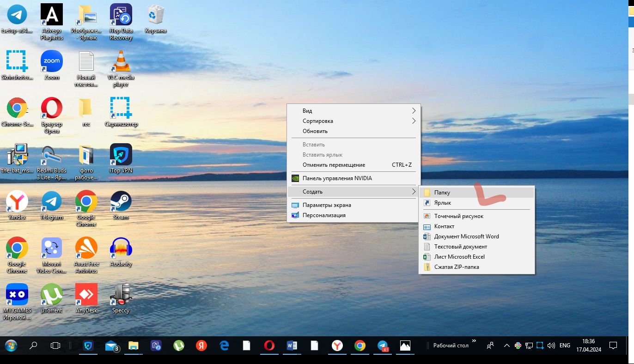
Task: Open Панель управления NVIDIA
Action: click(x=337, y=178)
